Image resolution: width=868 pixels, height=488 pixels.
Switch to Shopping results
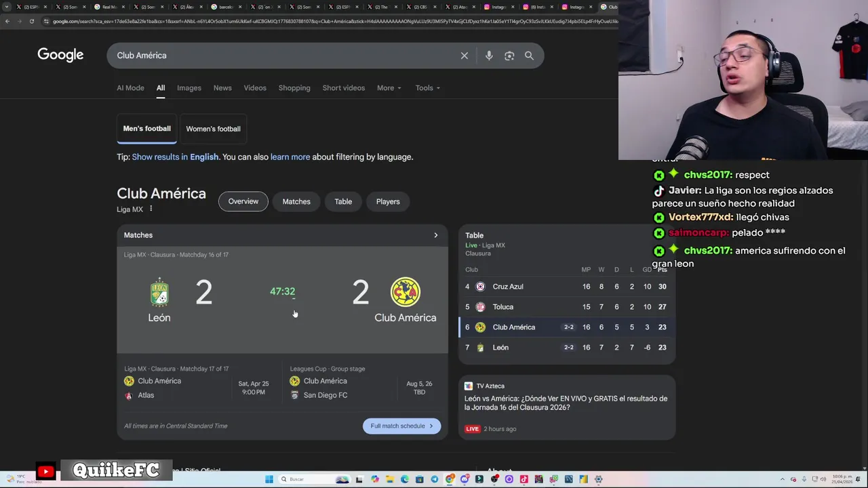294,87
